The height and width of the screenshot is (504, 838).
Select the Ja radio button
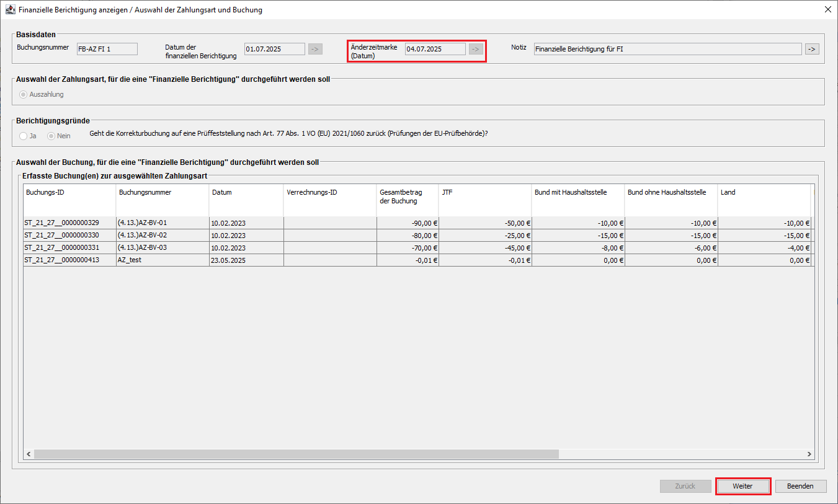24,136
